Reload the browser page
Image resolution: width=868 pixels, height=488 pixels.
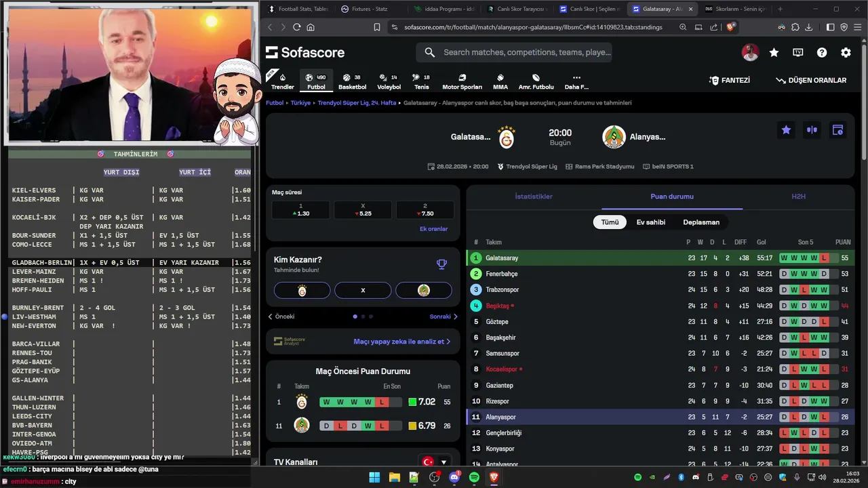tap(296, 27)
